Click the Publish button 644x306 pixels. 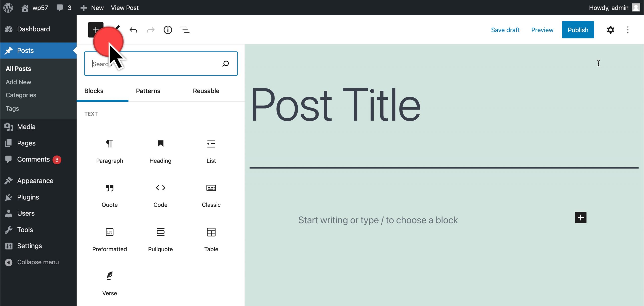(578, 30)
